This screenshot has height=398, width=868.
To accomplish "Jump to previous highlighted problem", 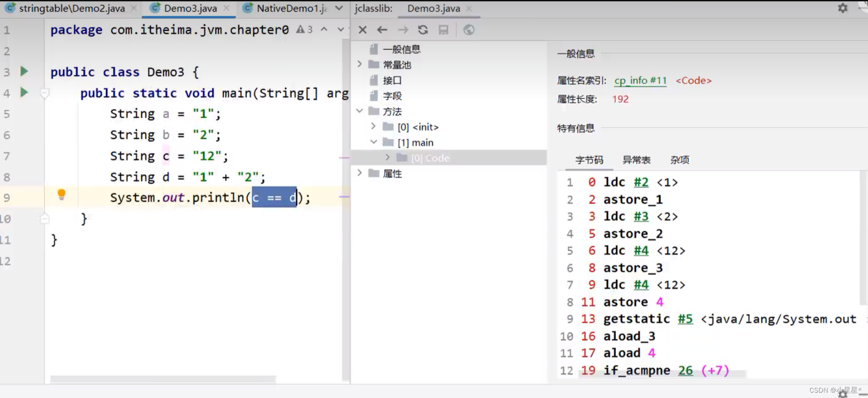I will pyautogui.click(x=324, y=29).
